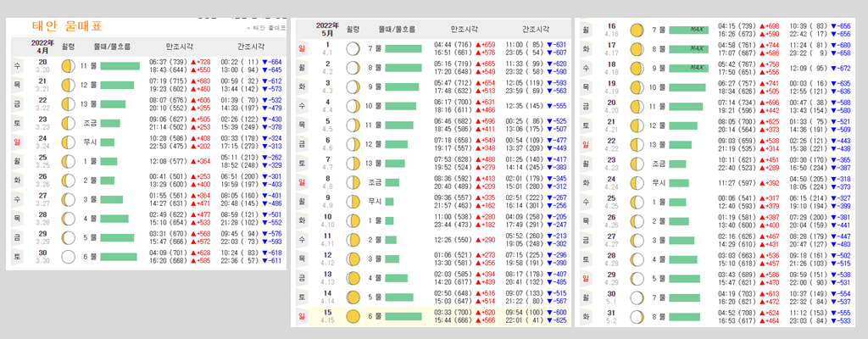Click the moon phase icon for May 20
The height and width of the screenshot is (339, 868).
click(x=637, y=106)
